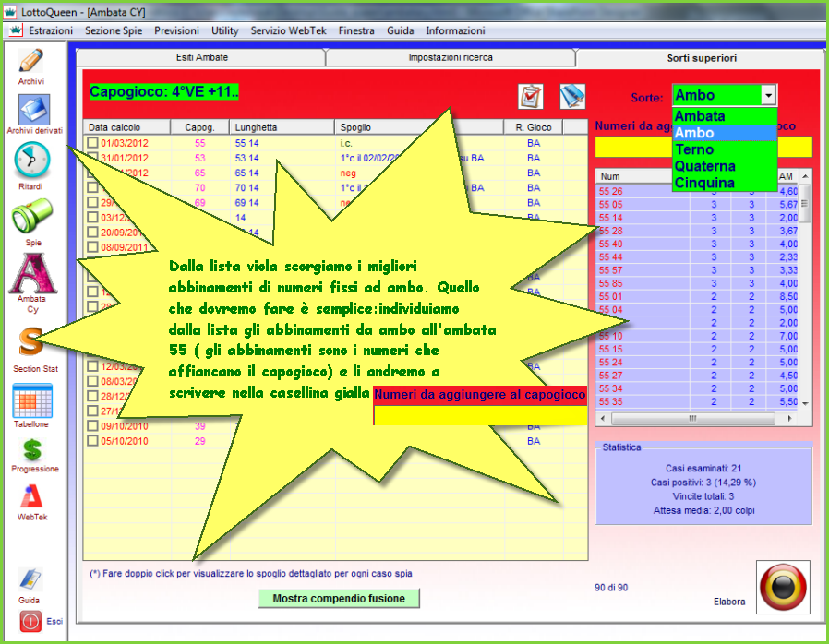Screen dimensions: 829x644
Task: Switch to Esiti Ambate tab
Action: pyautogui.click(x=202, y=57)
